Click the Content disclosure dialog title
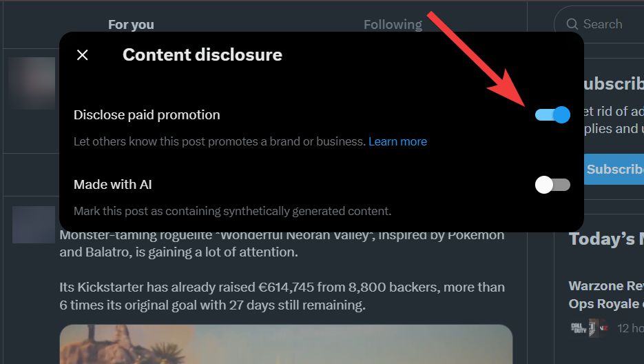Screen dimensions: 644x364 pos(202,55)
